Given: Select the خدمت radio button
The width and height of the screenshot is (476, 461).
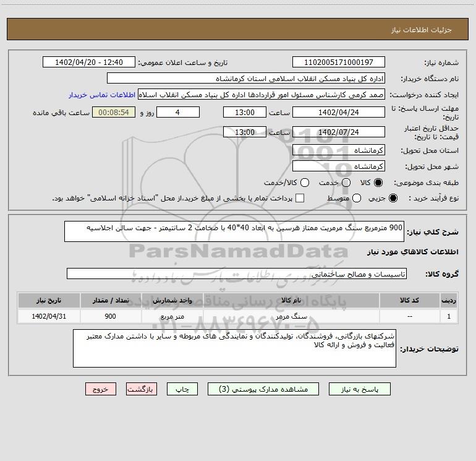Looking at the screenshot, I should tap(346, 183).
